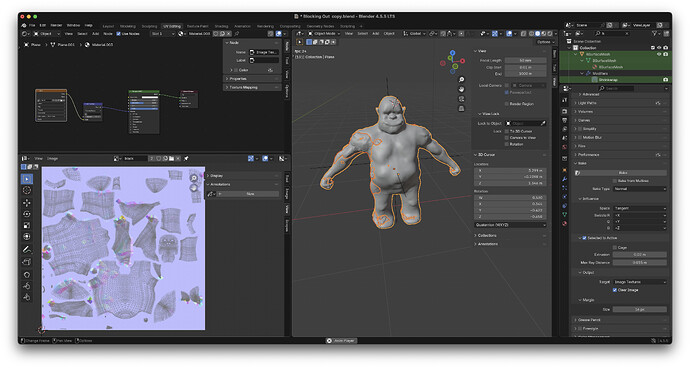
Task: Expand the Performance panel
Action: [x=620, y=155]
